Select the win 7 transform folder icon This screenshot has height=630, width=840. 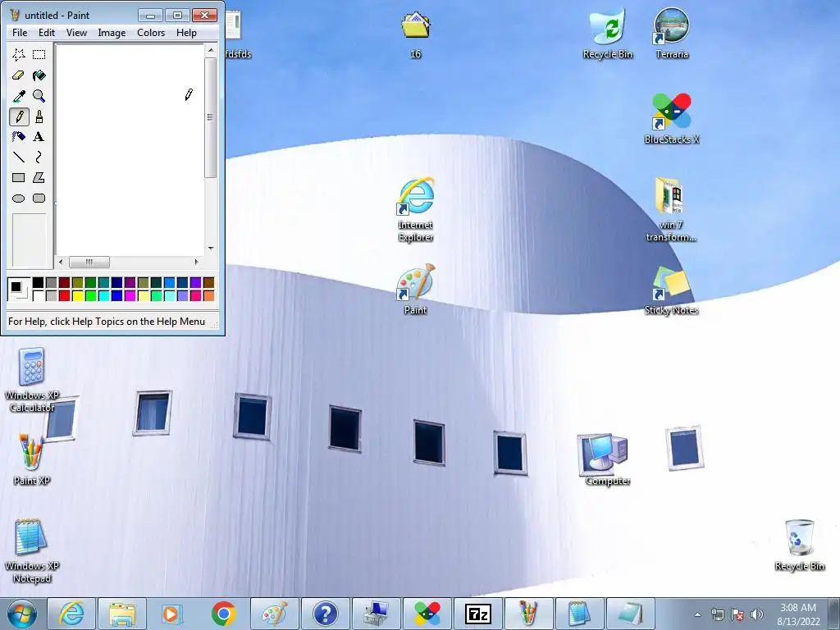pos(671,210)
